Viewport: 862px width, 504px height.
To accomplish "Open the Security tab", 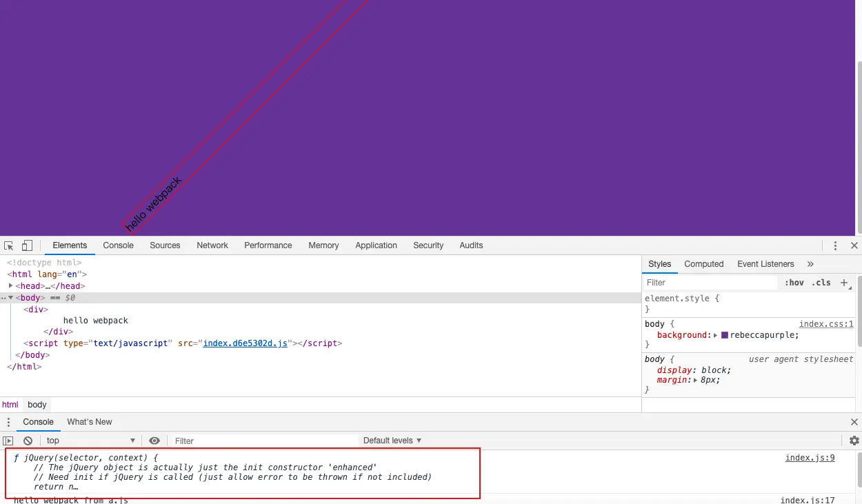I will pyautogui.click(x=428, y=245).
